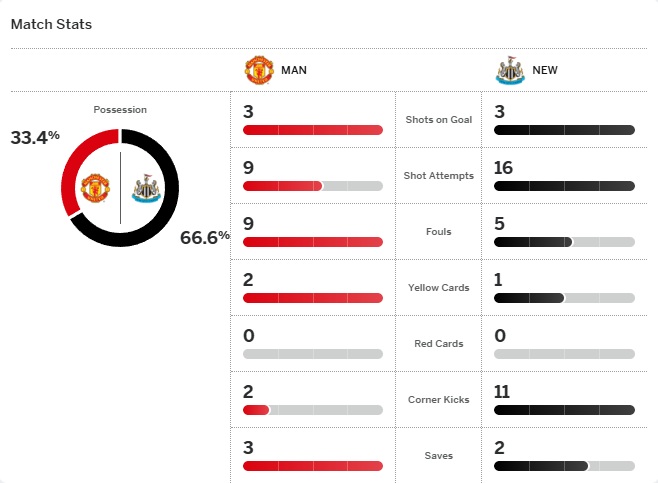Click the MAN team abbreviation
Image resolution: width=658 pixels, height=483 pixels.
point(294,71)
